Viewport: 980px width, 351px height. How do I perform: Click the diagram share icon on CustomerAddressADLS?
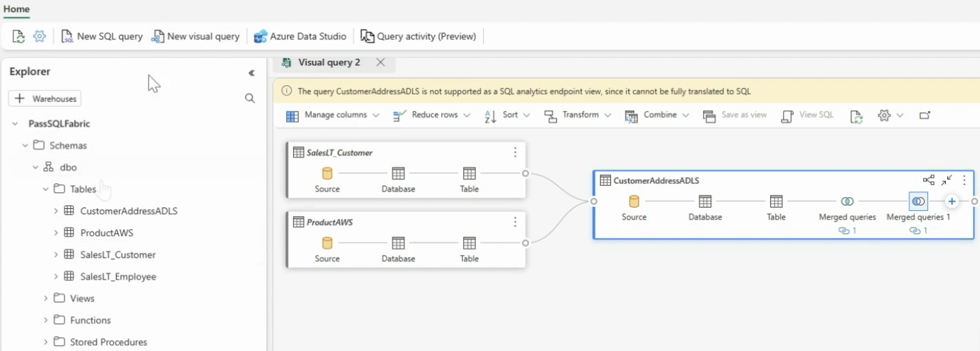(929, 180)
